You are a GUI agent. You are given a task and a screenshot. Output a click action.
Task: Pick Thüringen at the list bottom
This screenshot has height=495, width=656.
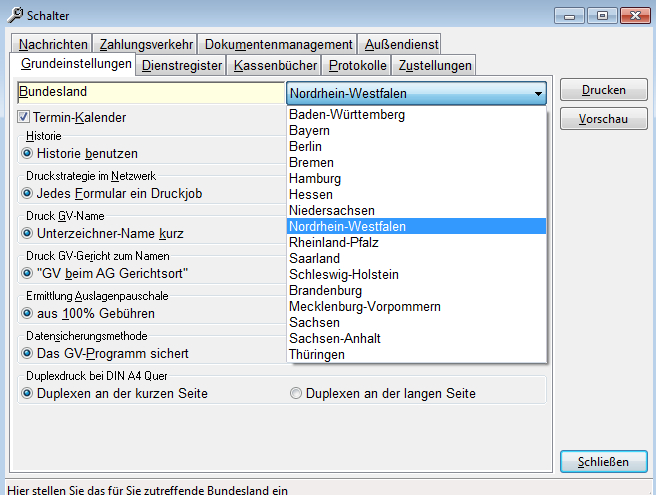(316, 355)
